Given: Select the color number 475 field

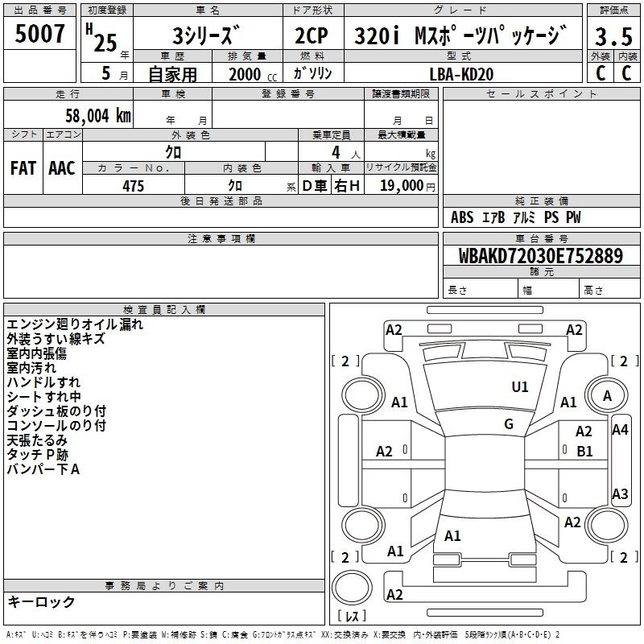Looking at the screenshot, I should (133, 186).
